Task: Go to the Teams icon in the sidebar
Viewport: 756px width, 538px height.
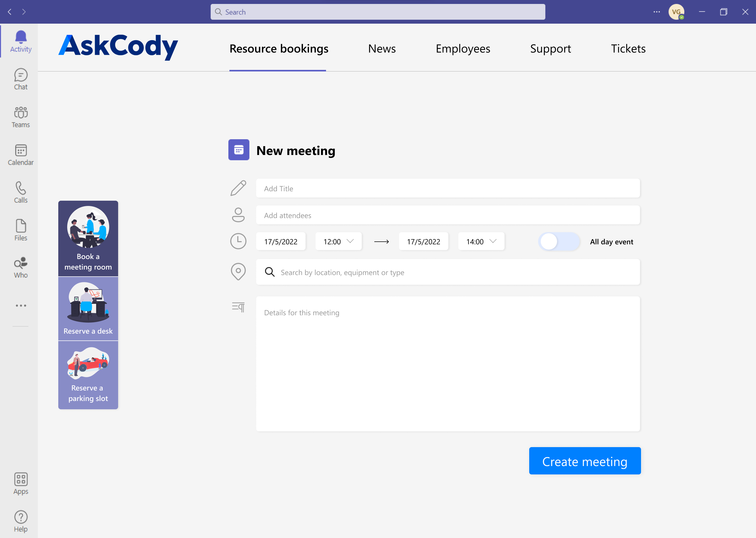Action: coord(20,117)
